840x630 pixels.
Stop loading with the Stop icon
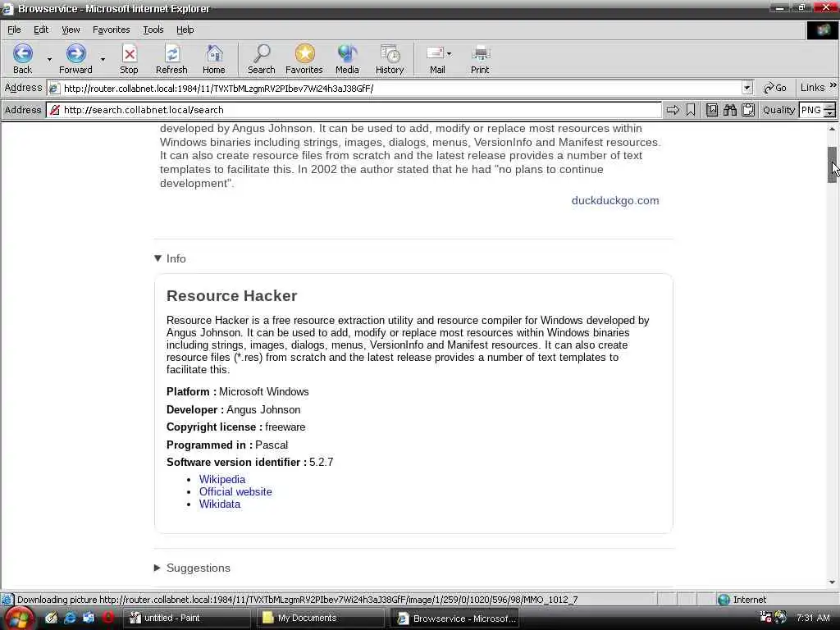pyautogui.click(x=129, y=53)
